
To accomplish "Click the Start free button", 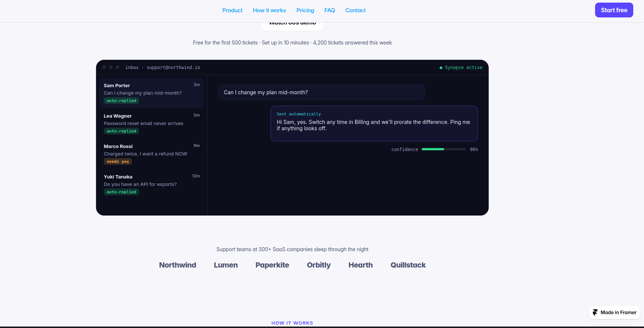I will tap(614, 10).
